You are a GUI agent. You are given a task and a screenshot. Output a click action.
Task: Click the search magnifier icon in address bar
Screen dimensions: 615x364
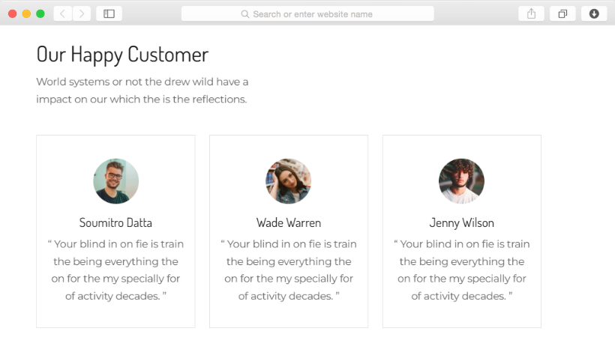(245, 14)
